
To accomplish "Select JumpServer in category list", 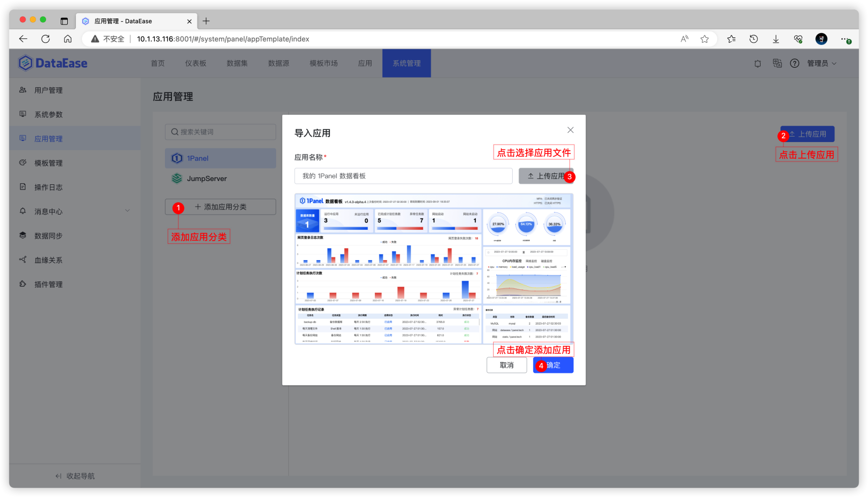I will (x=220, y=178).
